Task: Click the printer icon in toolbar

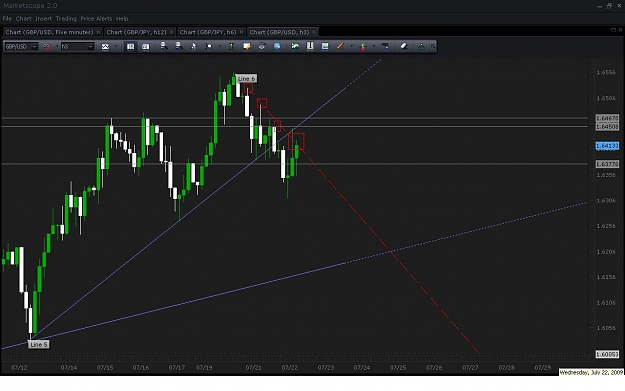Action: click(262, 46)
